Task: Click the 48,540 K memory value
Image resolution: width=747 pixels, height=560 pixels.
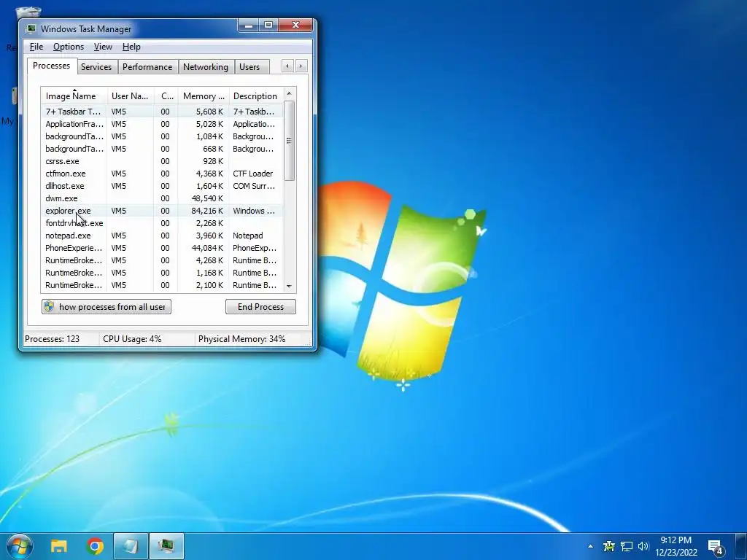Action: coord(206,198)
